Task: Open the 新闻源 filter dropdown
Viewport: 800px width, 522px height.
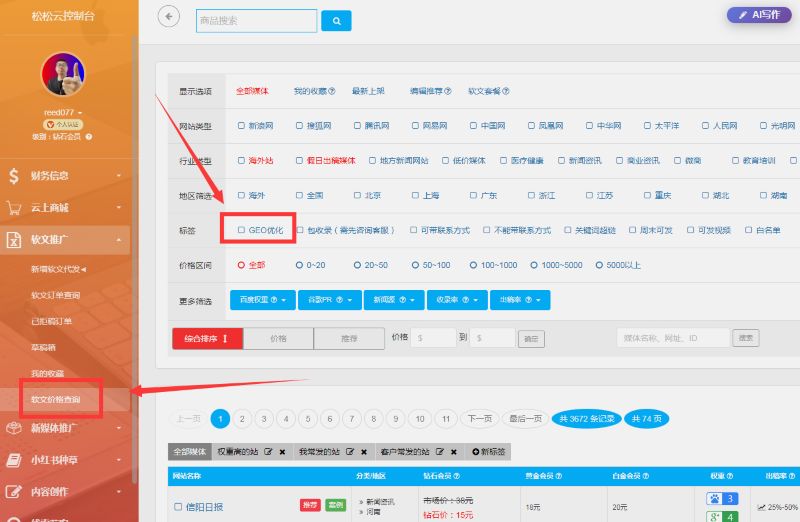Action: click(394, 300)
